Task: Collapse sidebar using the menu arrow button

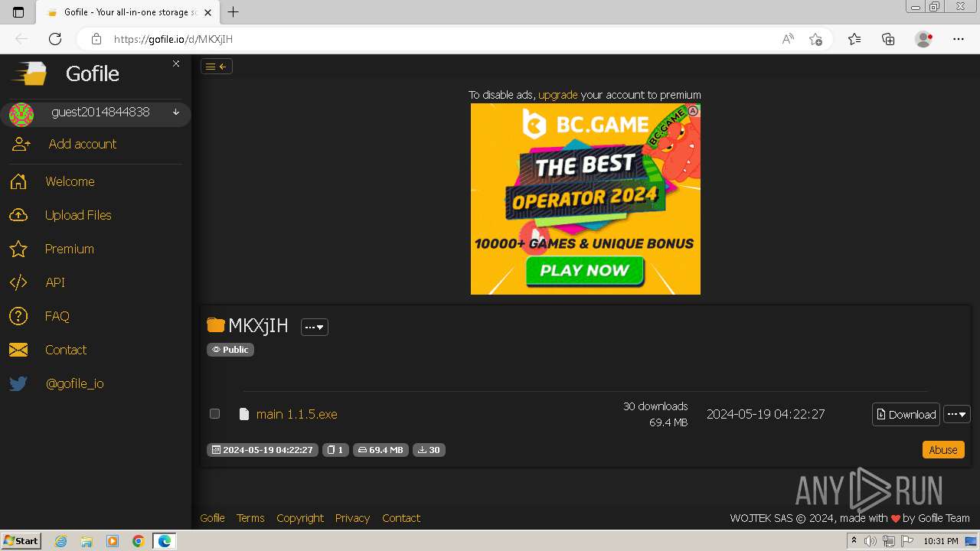Action: coord(217,67)
